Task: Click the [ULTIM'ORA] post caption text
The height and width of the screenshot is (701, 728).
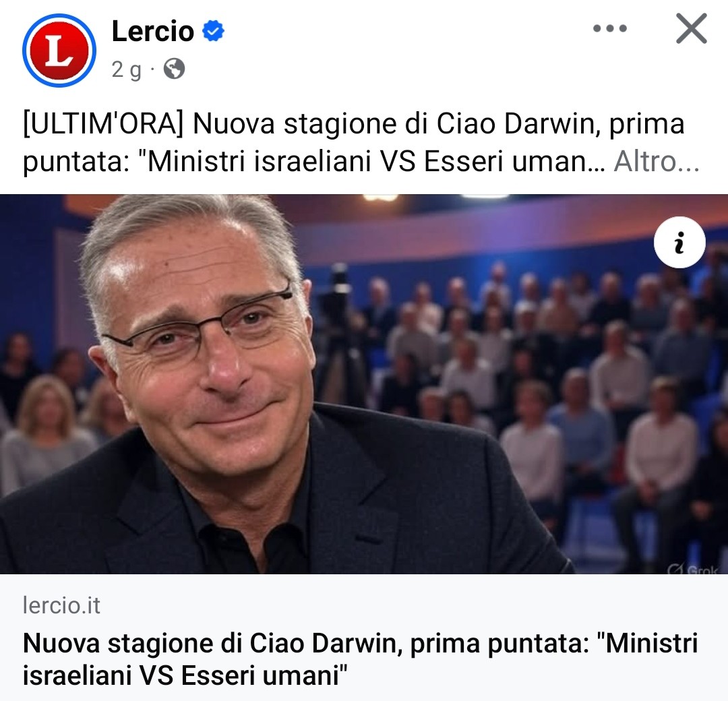Action: point(354,142)
